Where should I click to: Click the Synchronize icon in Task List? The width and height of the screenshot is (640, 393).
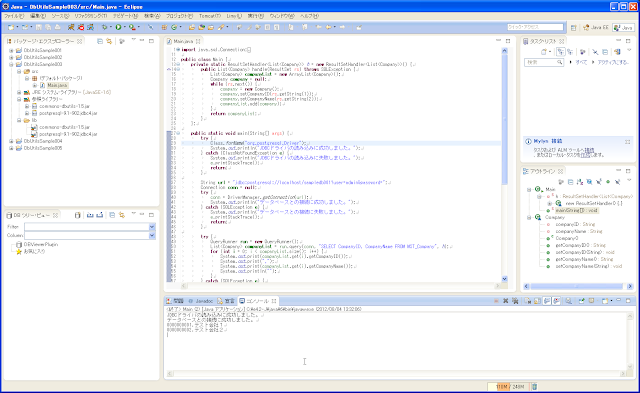pos(617,52)
